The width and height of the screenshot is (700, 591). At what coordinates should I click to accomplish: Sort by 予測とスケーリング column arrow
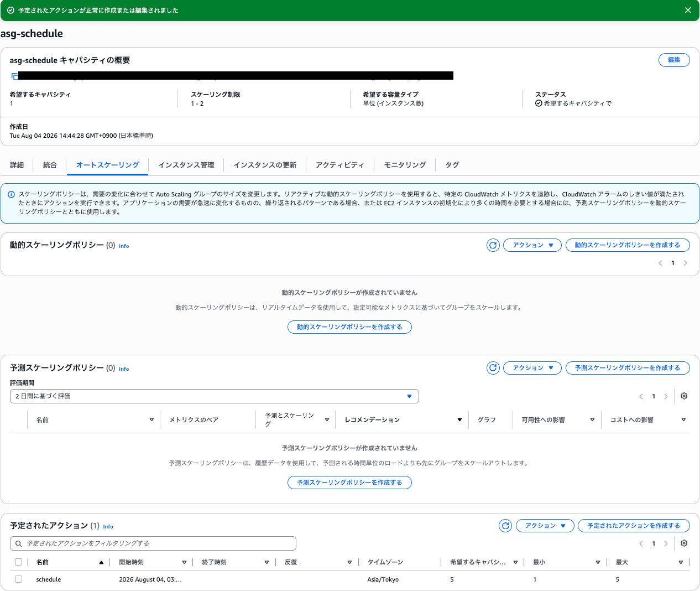coord(327,420)
